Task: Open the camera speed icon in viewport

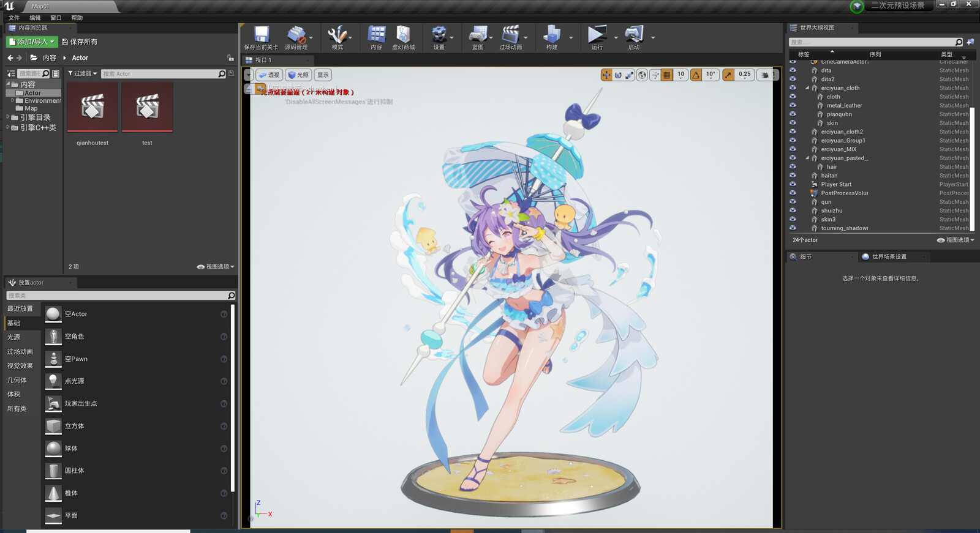Action: pyautogui.click(x=765, y=75)
